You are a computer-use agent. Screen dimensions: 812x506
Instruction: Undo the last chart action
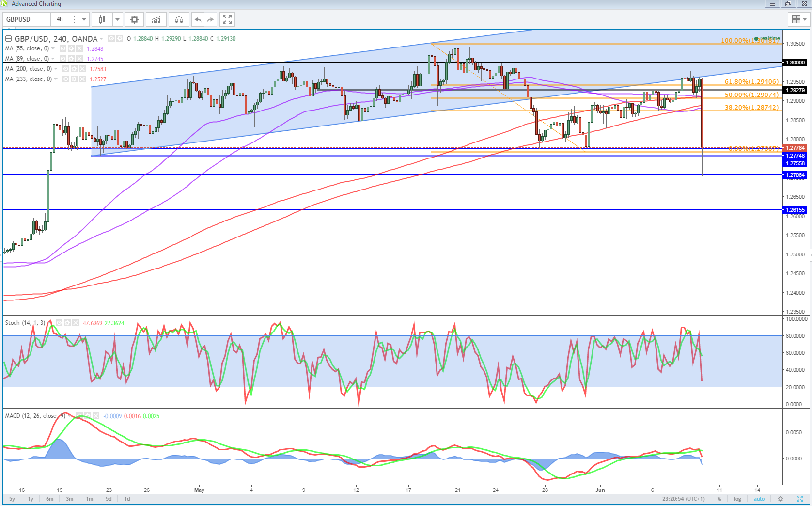click(x=198, y=19)
